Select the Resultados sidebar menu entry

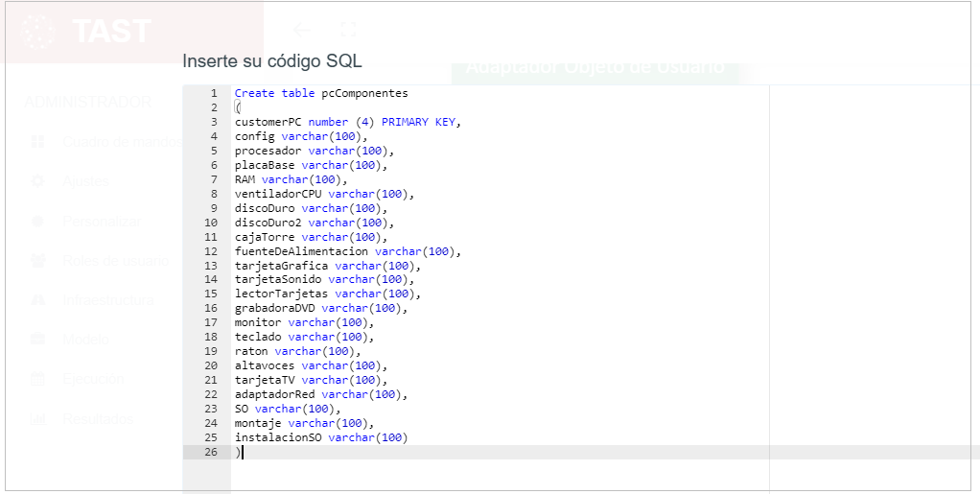(97, 418)
